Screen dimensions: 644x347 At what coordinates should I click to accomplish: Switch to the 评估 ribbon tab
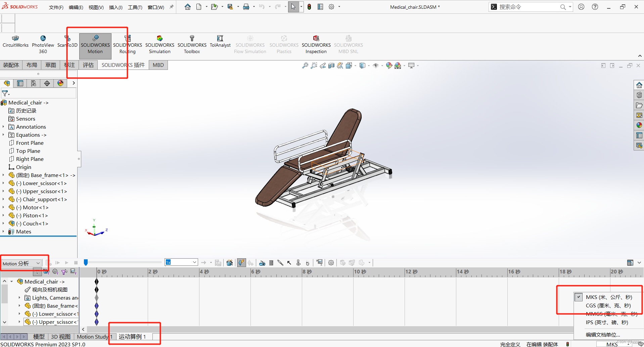pyautogui.click(x=88, y=65)
